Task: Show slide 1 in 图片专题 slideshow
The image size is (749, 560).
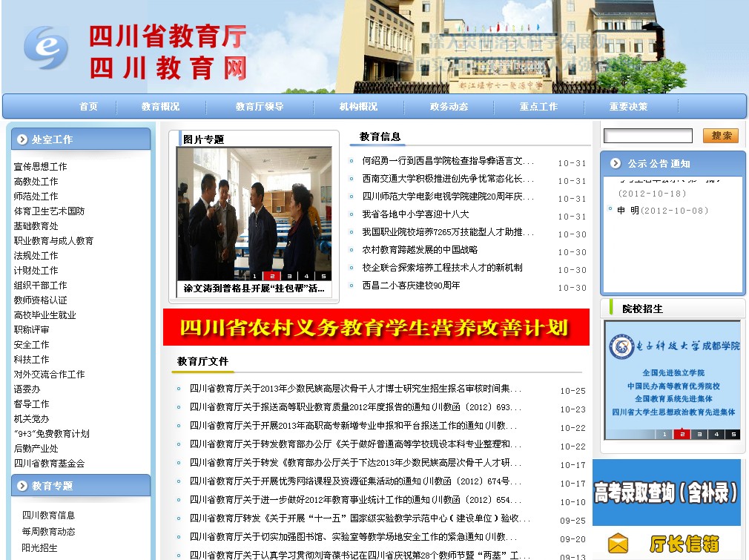Action: [254, 276]
